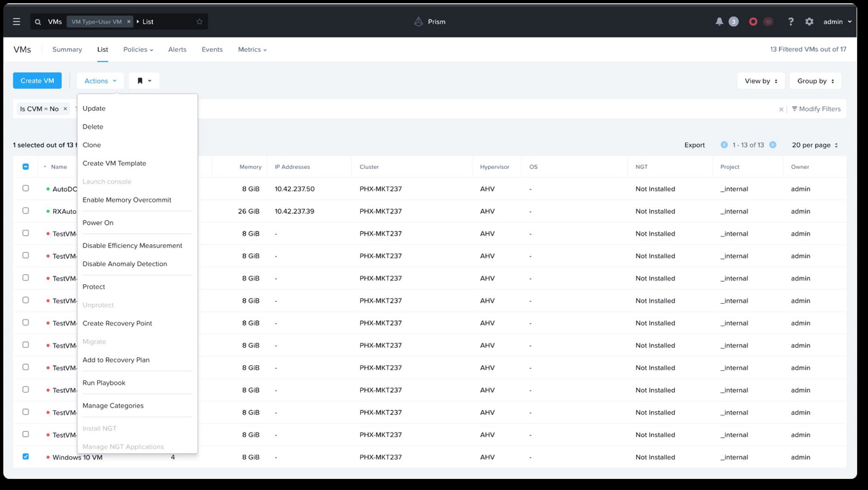Open the hamburger navigation menu
Screen dimensions: 868x490
pyautogui.click(x=16, y=21)
